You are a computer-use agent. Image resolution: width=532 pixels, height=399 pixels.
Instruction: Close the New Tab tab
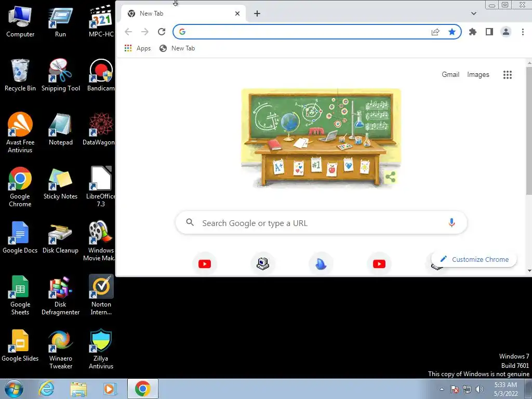click(x=237, y=14)
